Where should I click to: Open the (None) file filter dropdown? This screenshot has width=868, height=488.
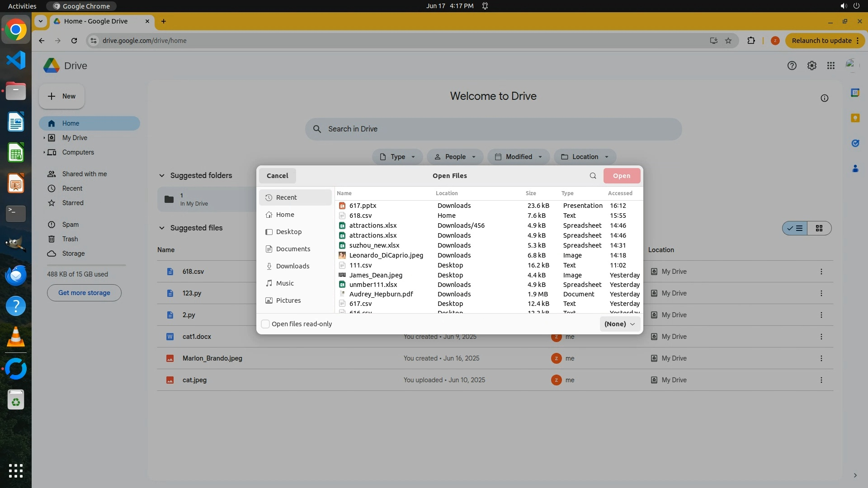pos(619,324)
